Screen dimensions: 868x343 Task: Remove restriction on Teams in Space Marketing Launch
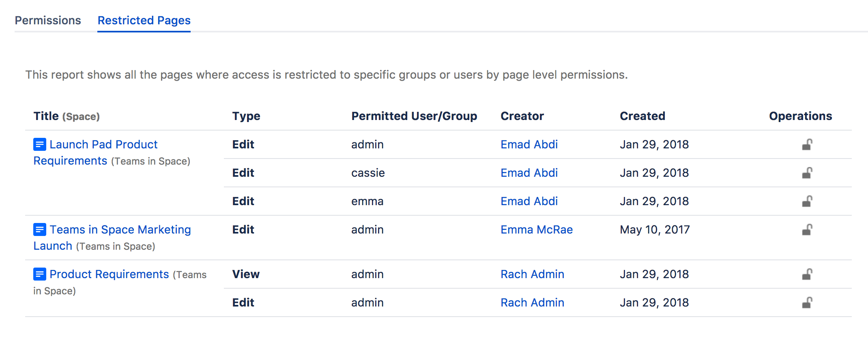point(807,230)
